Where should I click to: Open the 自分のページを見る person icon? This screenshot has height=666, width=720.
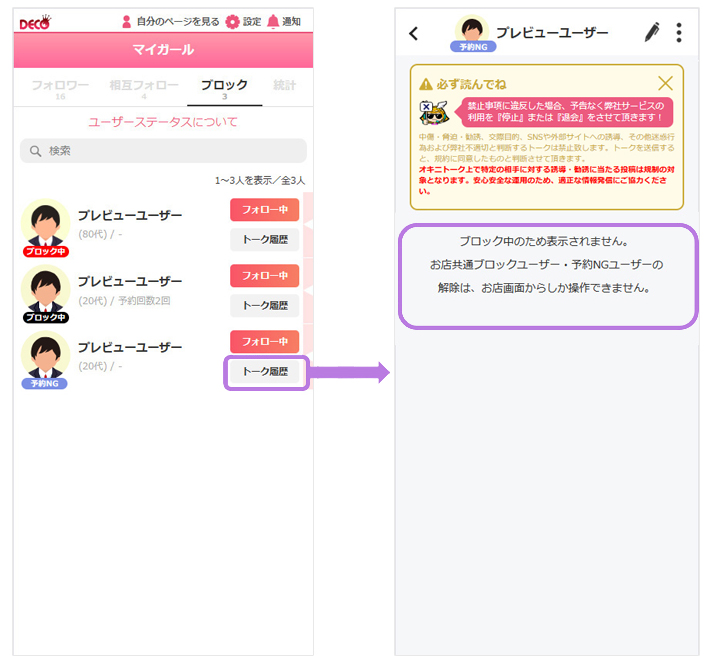pyautogui.click(x=127, y=21)
